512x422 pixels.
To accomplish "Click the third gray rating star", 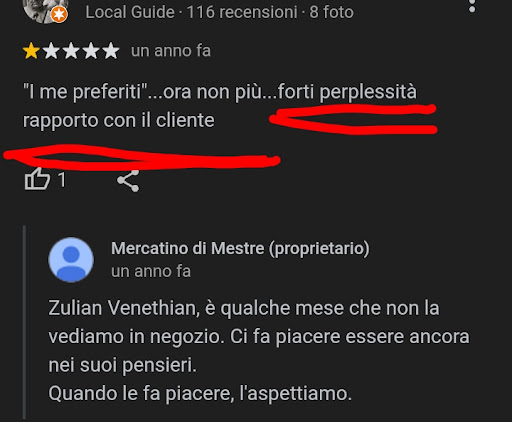I will coord(71,51).
